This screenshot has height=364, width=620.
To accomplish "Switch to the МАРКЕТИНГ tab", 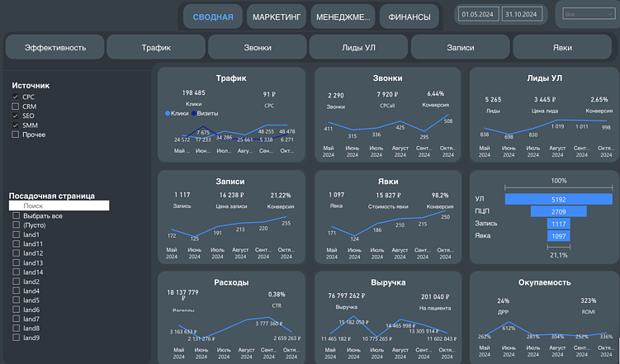I will click(x=277, y=17).
